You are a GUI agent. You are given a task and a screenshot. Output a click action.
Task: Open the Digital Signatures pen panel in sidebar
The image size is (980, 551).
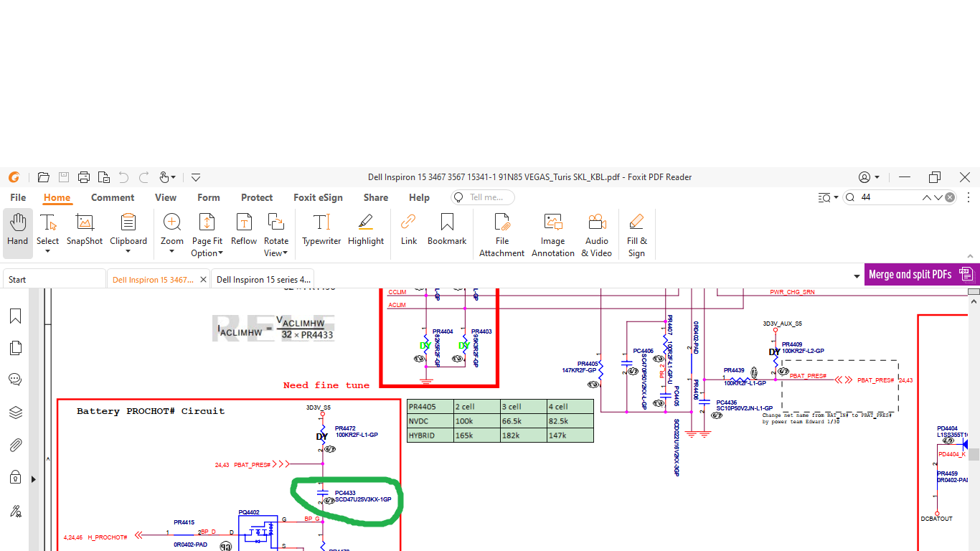[x=15, y=512]
